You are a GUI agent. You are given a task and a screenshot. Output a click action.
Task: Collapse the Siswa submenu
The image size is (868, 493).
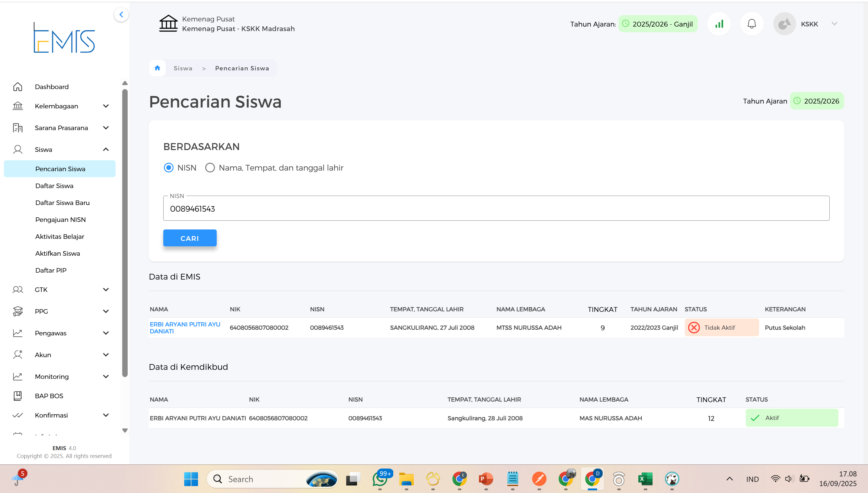[106, 150]
